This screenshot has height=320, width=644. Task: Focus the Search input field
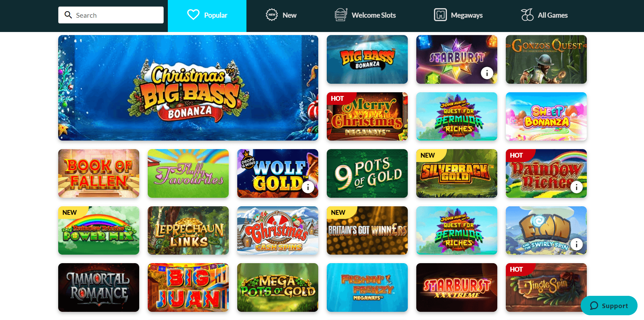coord(111,15)
